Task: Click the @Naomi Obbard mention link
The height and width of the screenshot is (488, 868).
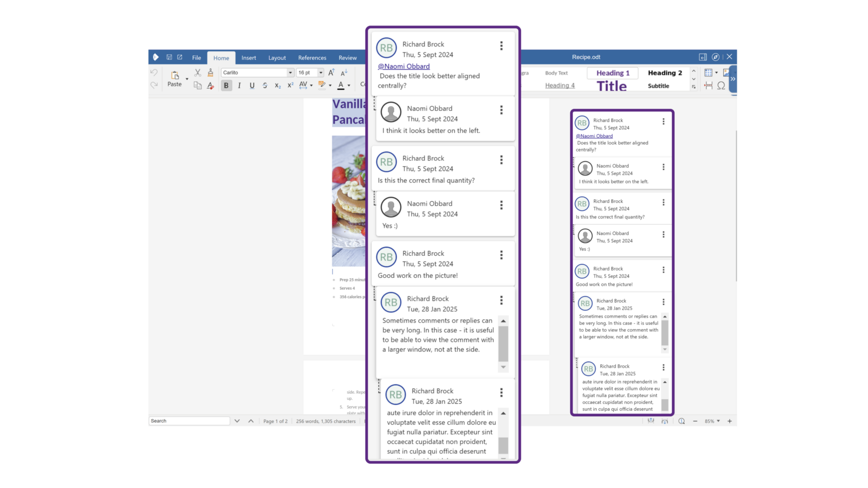Action: (x=403, y=66)
